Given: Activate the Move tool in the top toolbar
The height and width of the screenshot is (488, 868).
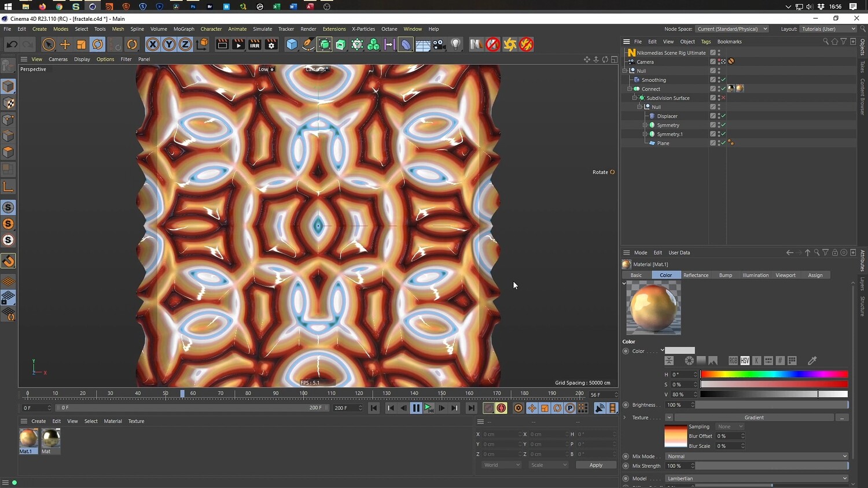Looking at the screenshot, I should tap(65, 45).
